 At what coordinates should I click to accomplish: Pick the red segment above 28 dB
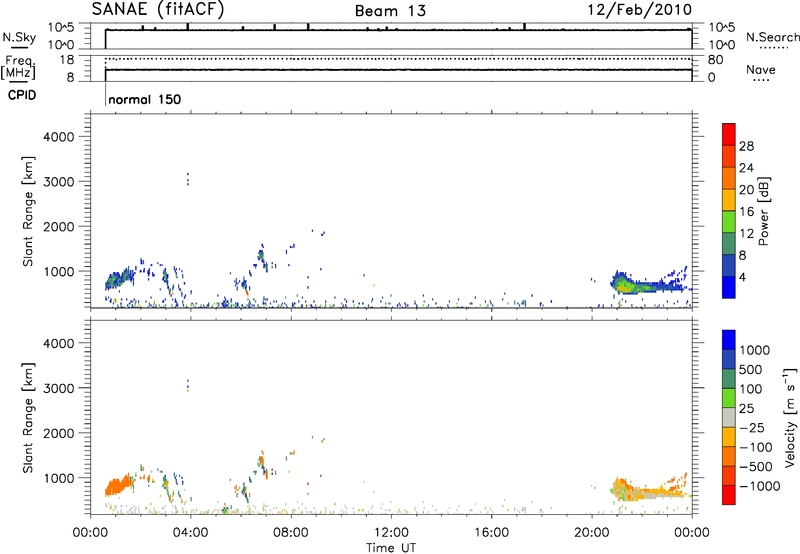[x=729, y=134]
